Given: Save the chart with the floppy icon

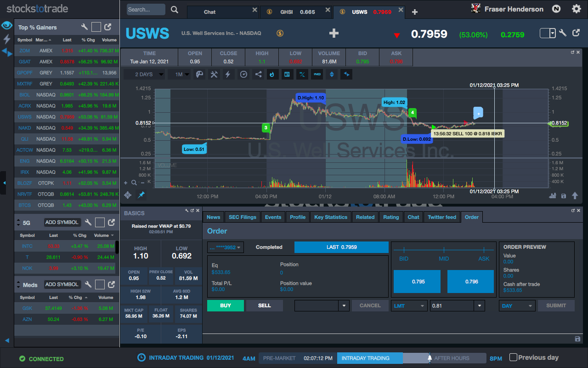Looking at the screenshot, I should (564, 196).
